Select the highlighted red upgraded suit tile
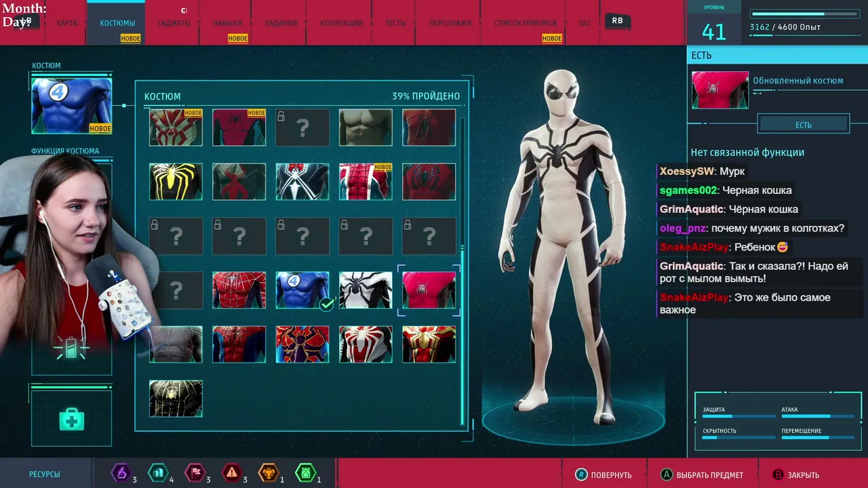This screenshot has height=488, width=868. [x=429, y=290]
